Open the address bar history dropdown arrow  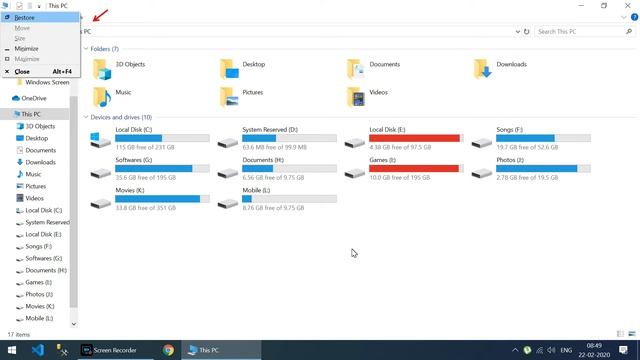point(518,31)
